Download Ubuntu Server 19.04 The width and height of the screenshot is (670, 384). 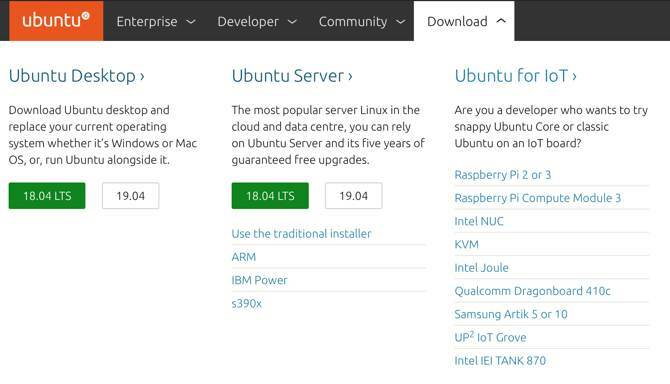pyautogui.click(x=353, y=196)
